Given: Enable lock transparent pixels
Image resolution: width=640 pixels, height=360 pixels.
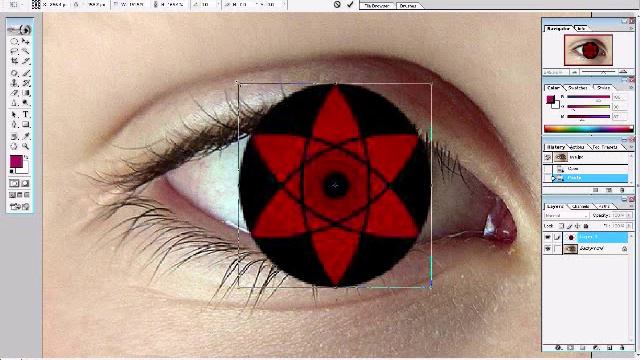Looking at the screenshot, I should [561, 226].
